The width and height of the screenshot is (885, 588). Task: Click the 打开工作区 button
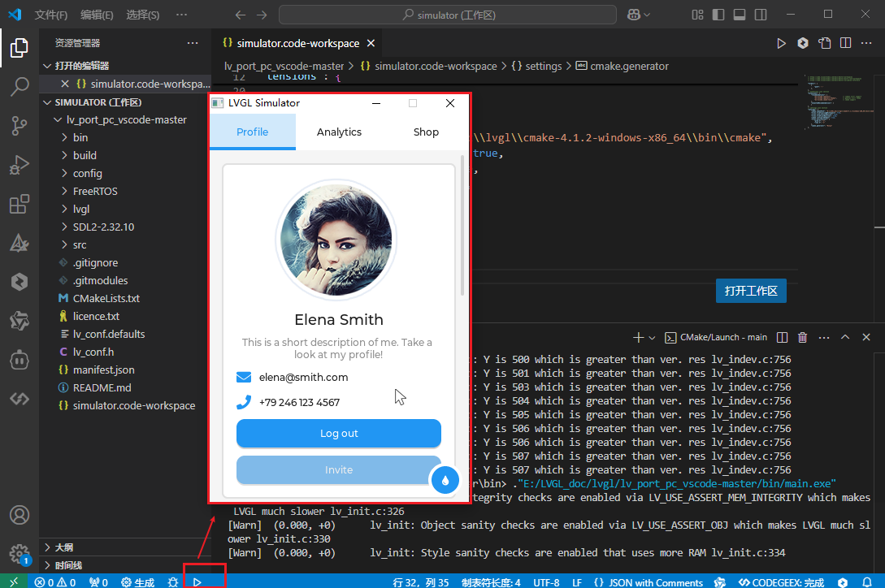(751, 291)
